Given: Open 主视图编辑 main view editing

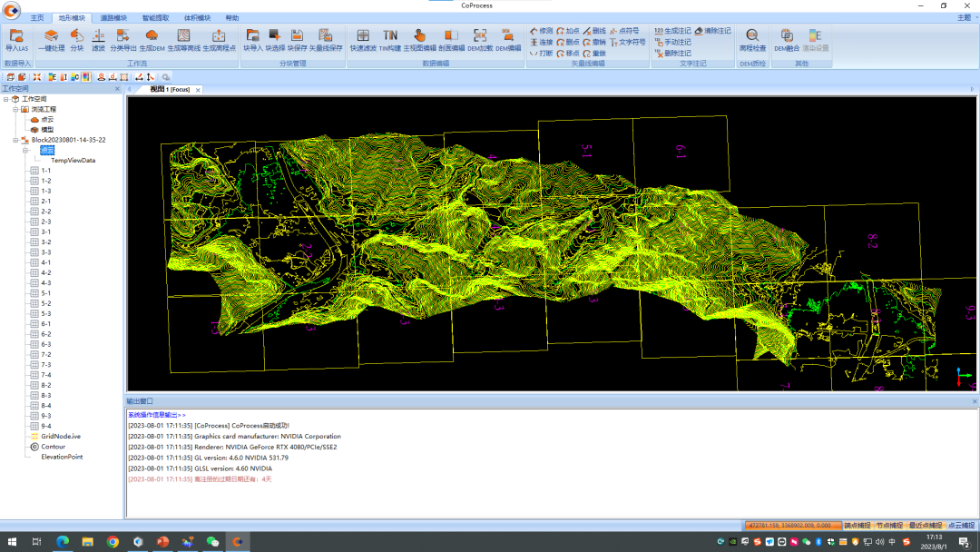Looking at the screenshot, I should (x=419, y=40).
